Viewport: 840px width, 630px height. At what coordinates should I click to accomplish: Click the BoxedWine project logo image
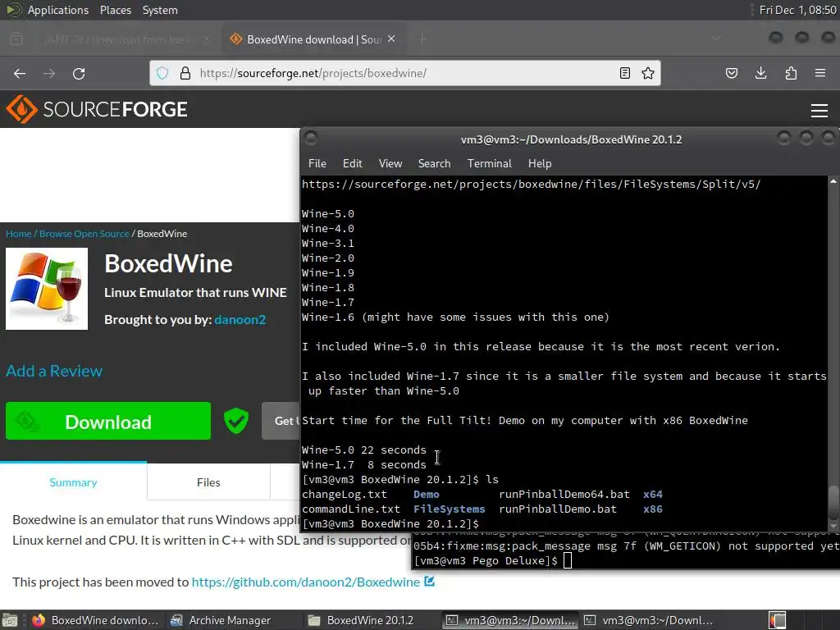click(x=47, y=288)
